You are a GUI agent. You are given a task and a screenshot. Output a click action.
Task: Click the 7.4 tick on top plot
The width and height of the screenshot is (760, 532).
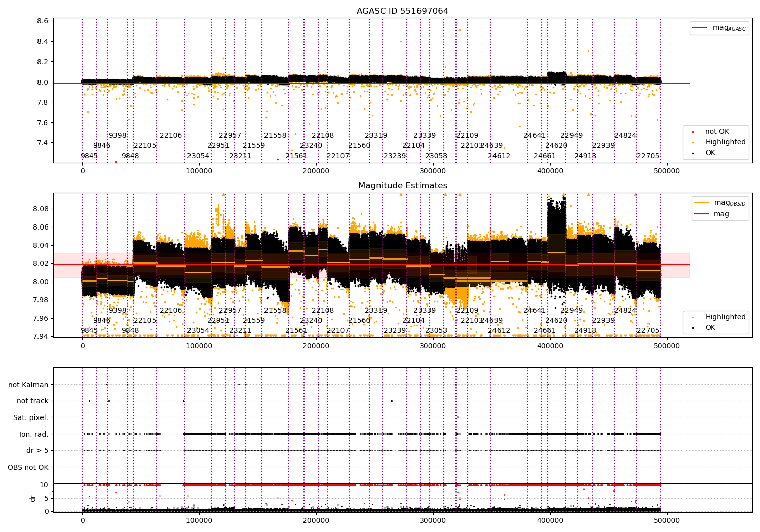(x=43, y=143)
